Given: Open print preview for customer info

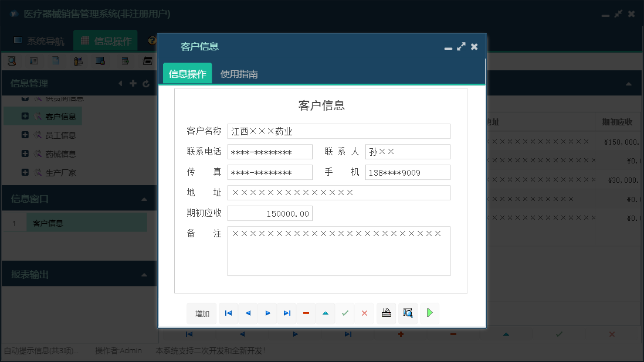Looking at the screenshot, I should 408,313.
